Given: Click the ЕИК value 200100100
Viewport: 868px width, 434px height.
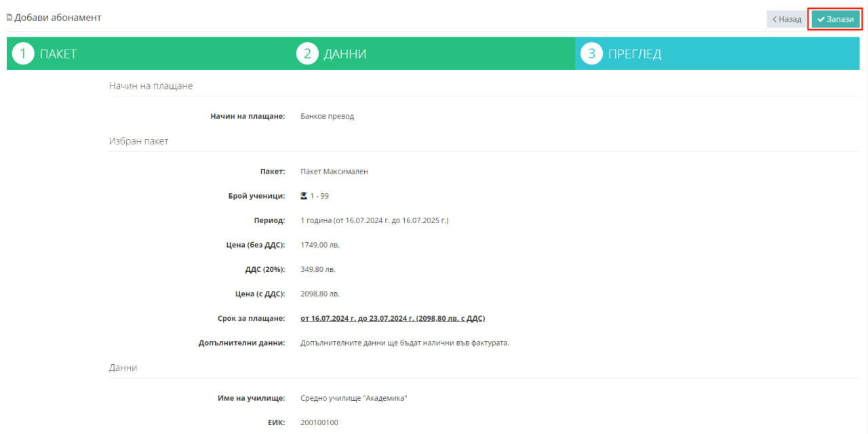Looking at the screenshot, I should click(x=319, y=422).
